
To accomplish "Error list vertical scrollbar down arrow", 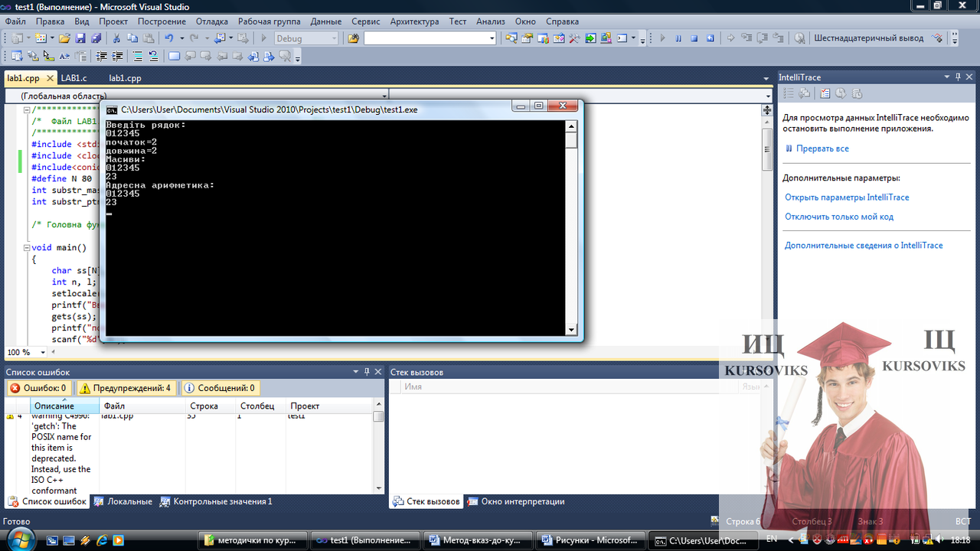I will tap(378, 487).
